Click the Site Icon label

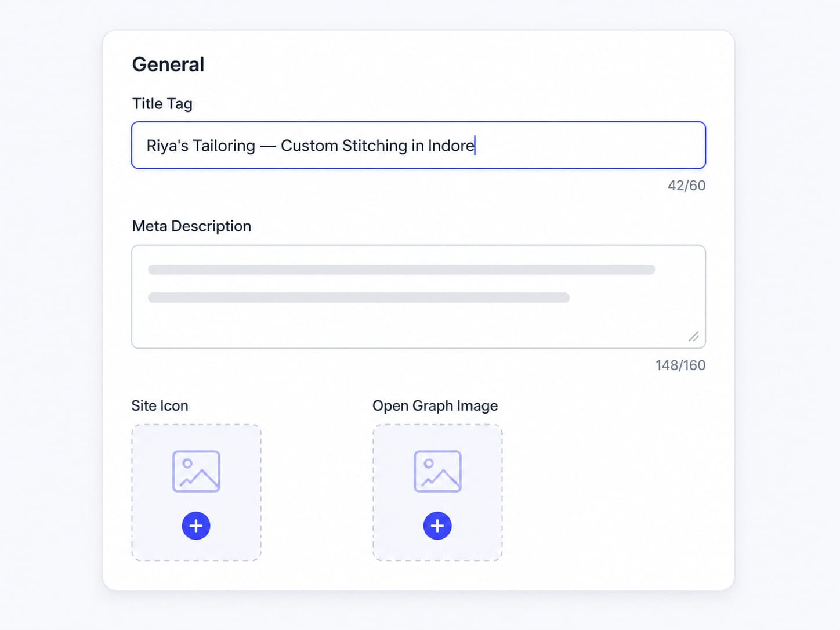point(160,405)
